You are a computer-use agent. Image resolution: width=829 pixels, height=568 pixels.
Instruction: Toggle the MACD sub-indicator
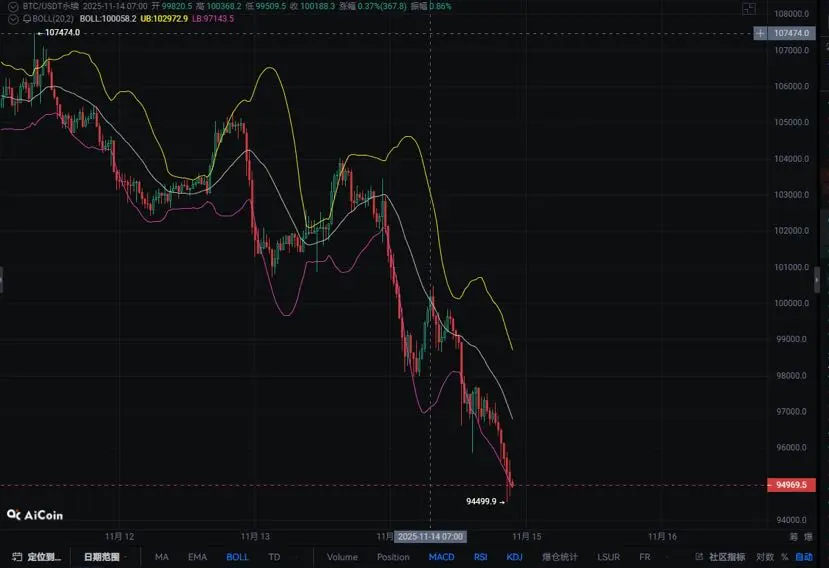[x=441, y=557]
